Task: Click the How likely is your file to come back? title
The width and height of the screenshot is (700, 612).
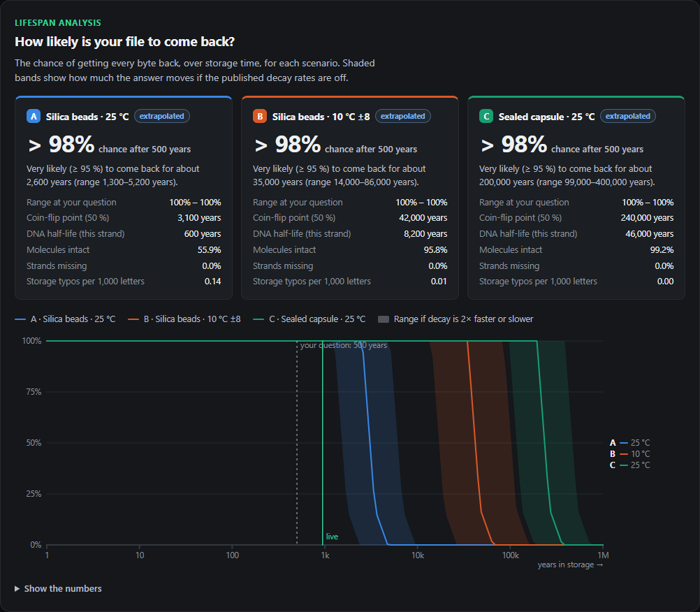Action: pos(124,41)
